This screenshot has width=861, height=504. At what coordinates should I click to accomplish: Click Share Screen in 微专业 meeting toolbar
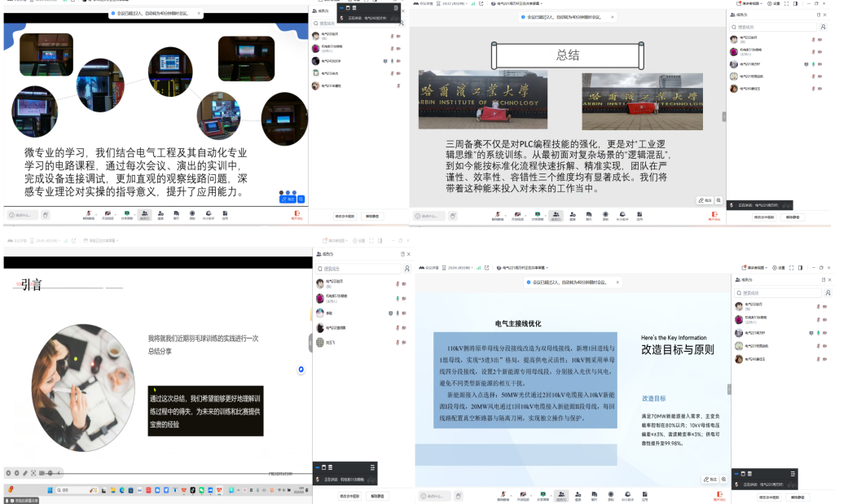point(127,216)
